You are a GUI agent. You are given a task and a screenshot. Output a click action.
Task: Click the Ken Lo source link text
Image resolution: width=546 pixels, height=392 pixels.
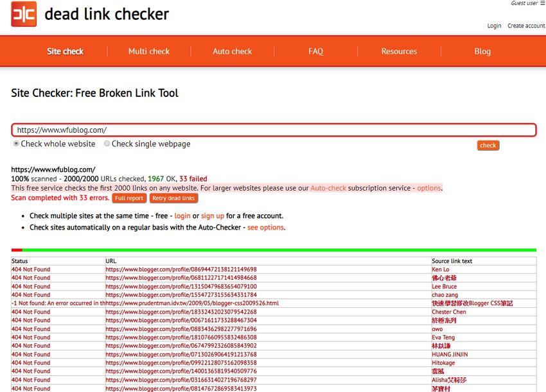(x=441, y=269)
